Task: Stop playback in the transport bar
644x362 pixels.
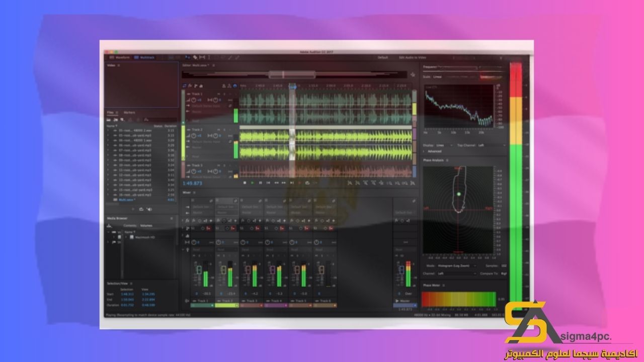Action: click(245, 183)
